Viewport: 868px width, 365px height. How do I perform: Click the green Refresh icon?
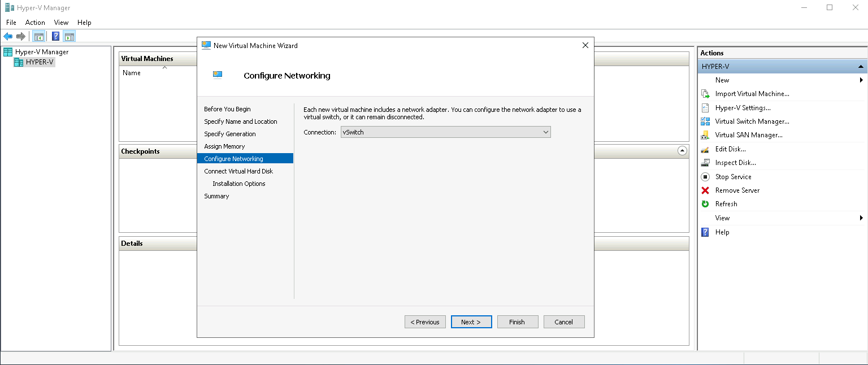[705, 204]
